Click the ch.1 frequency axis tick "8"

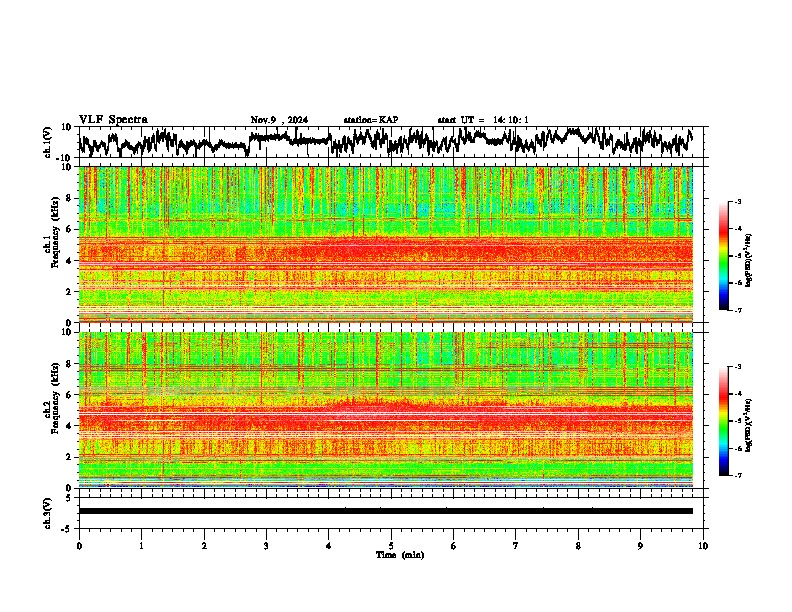click(x=70, y=198)
